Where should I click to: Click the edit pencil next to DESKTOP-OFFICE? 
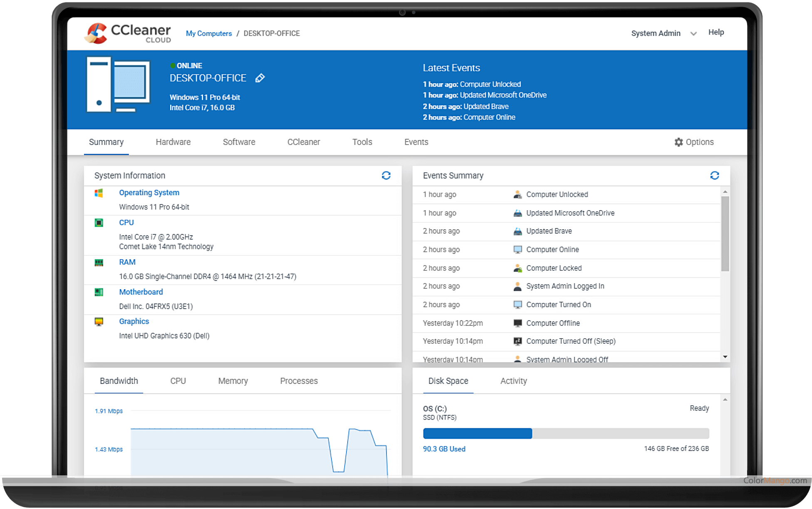coord(260,78)
